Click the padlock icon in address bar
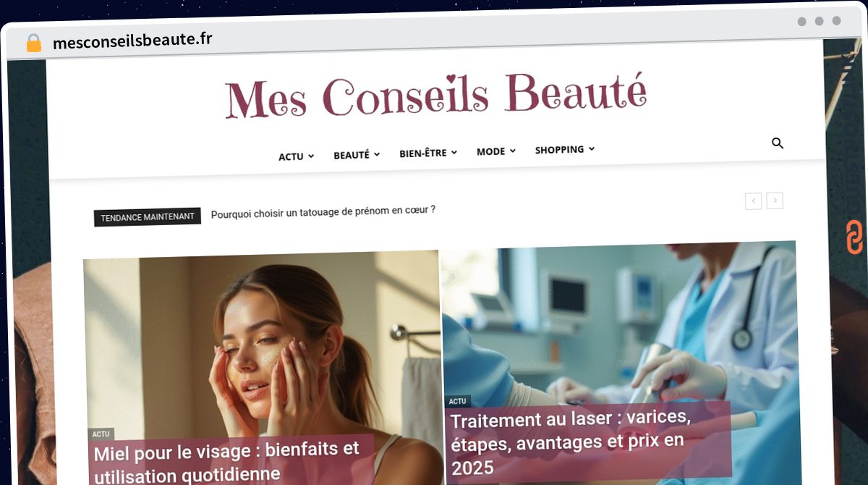This screenshot has width=868, height=485. pyautogui.click(x=33, y=43)
